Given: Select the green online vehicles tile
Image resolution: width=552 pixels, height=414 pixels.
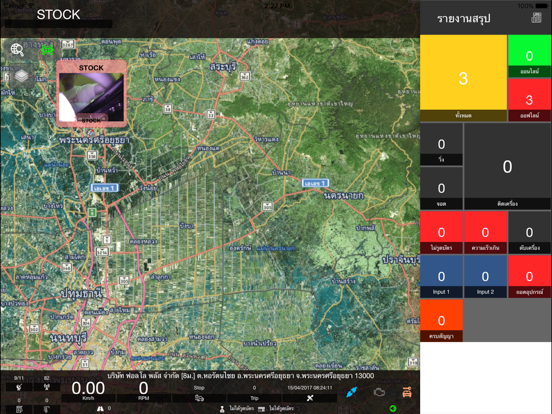Looking at the screenshot, I should click(x=529, y=56).
